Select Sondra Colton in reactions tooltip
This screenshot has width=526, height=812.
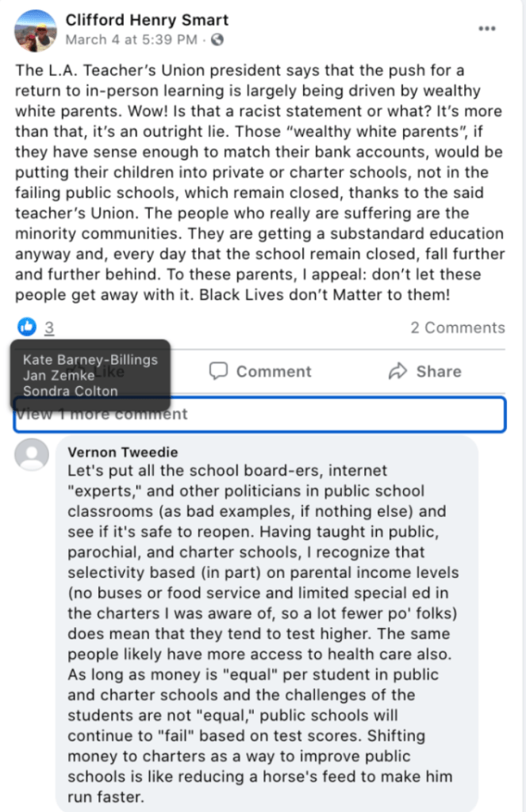coord(70,390)
